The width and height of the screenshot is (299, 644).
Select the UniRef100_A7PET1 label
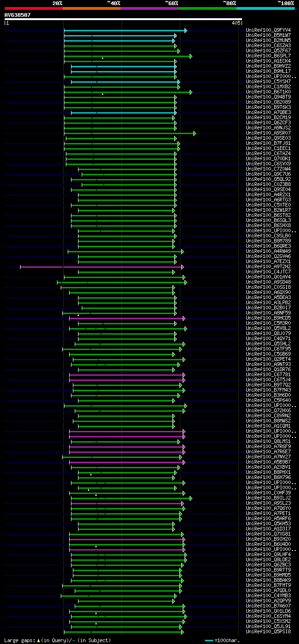pos(268,514)
